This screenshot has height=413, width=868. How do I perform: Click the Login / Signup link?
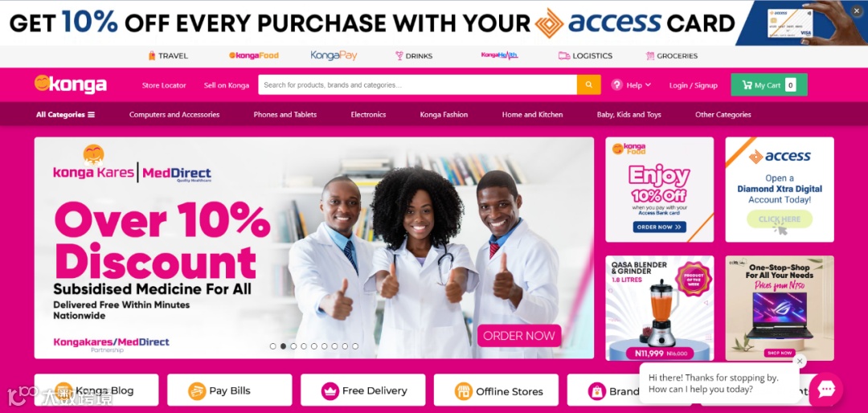click(693, 85)
